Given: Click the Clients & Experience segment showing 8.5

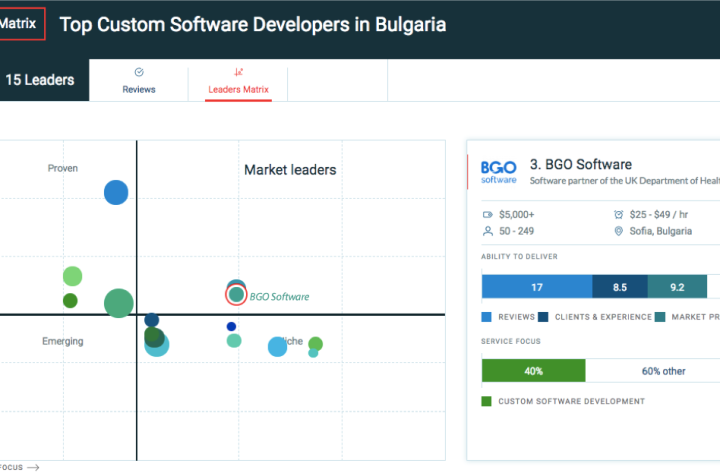Looking at the screenshot, I should pos(619,287).
